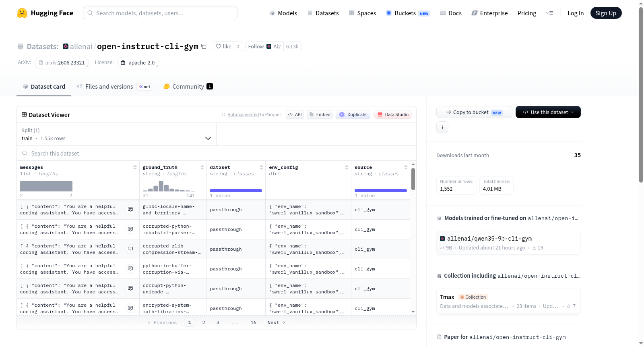Go to page 2 of dataset rows
This screenshot has height=347, width=644.
[x=204, y=322]
